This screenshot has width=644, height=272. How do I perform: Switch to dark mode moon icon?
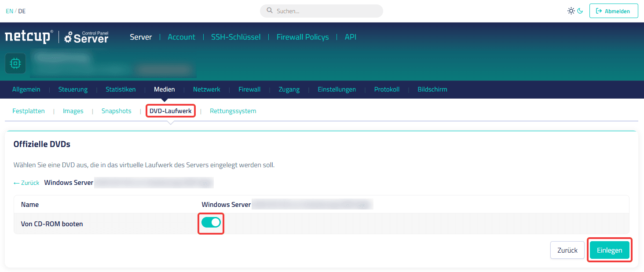tap(580, 11)
